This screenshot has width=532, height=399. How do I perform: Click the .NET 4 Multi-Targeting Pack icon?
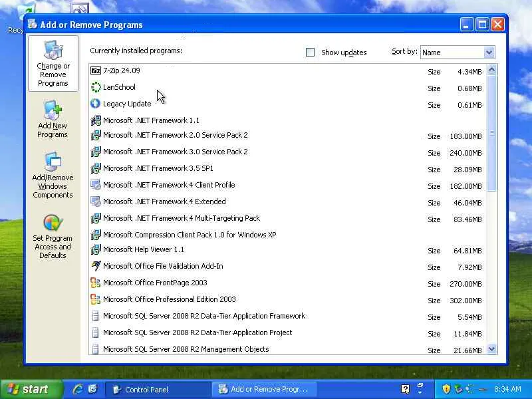click(96, 218)
